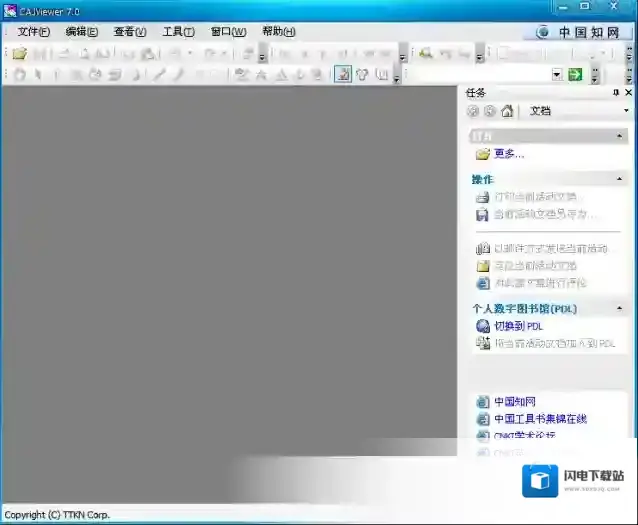638x525 pixels.
Task: Open the 帮助(H) menu
Action: point(279,31)
